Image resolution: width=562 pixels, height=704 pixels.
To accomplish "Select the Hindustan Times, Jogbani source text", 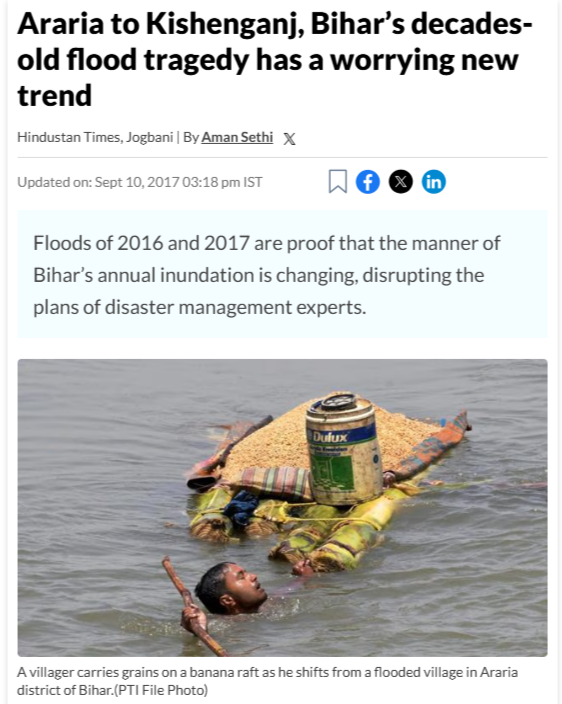I will (95, 137).
